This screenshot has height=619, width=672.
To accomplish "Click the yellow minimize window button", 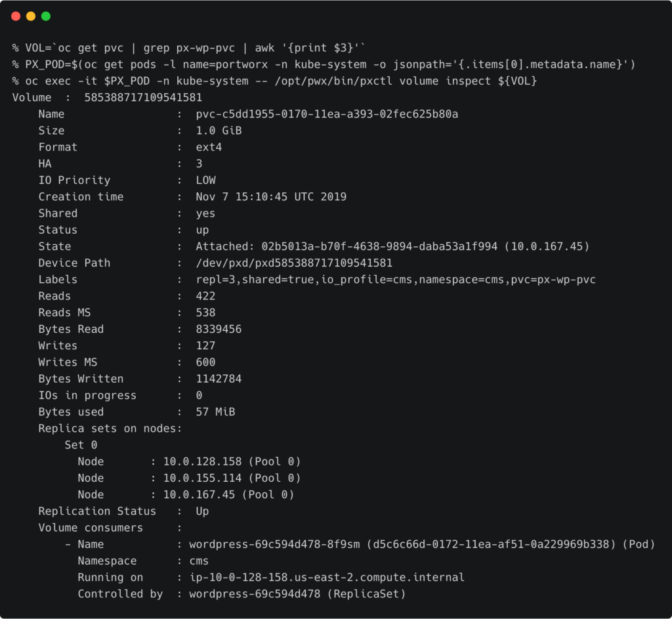I will (x=31, y=16).
